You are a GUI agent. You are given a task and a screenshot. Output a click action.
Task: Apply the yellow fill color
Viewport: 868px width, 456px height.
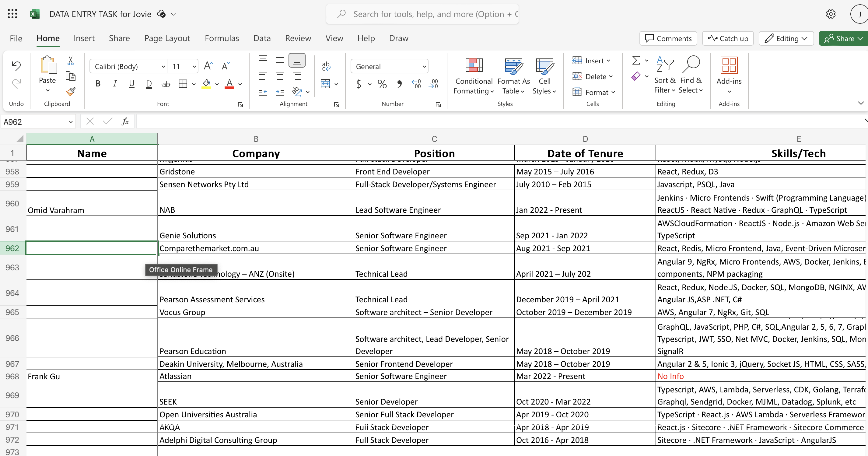pos(206,84)
